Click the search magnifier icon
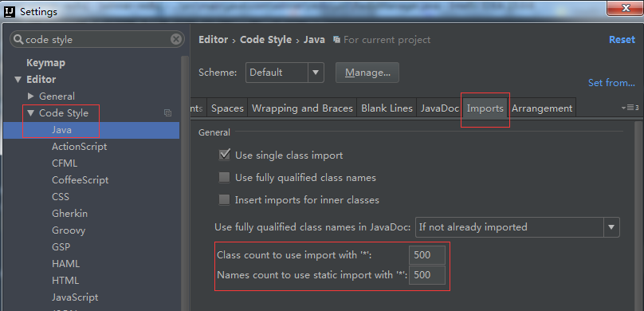Screen dimensions: 644x311 [18, 39]
